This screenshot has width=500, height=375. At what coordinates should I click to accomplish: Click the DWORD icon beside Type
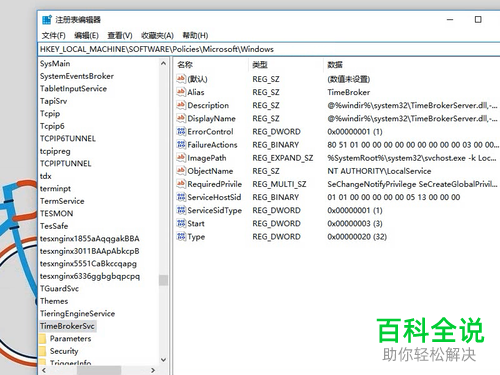click(181, 236)
